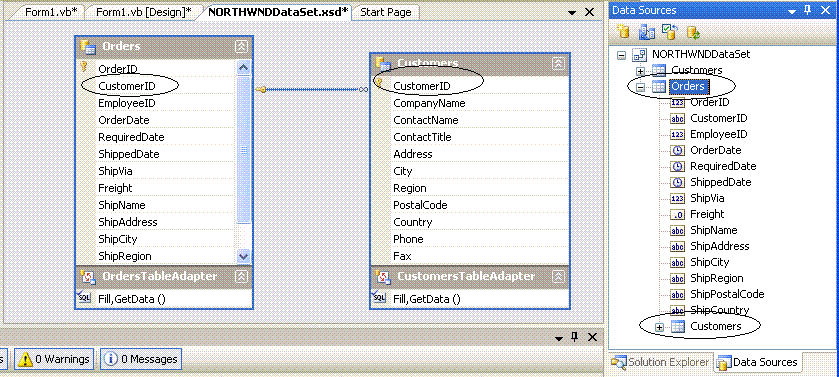The height and width of the screenshot is (377, 839).
Task: Click the clock icon beside RequiredDate in tree
Action: tap(677, 166)
